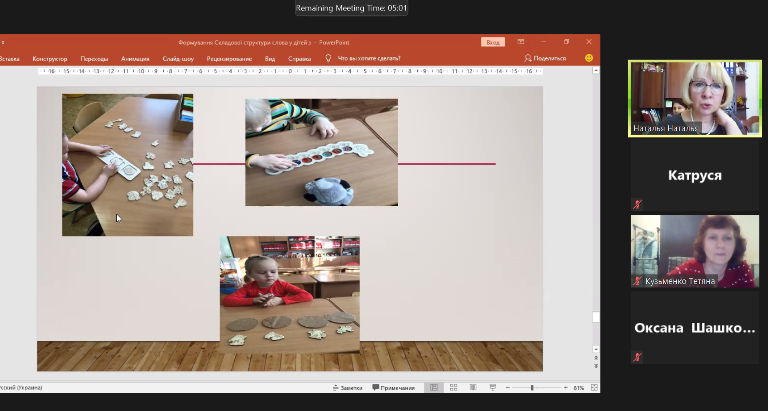This screenshot has width=768, height=411.
Task: Click the language indicator (Украина) in status bar
Action: 21,387
